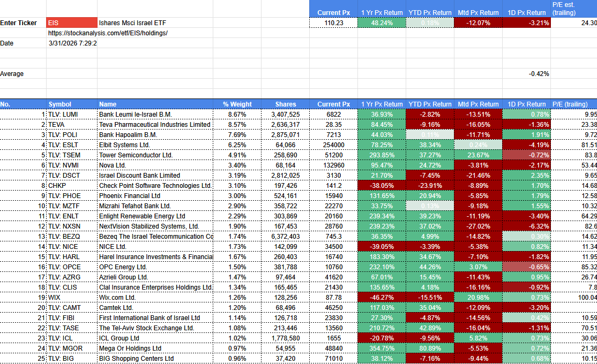Click the 'Symbol' column header

[72, 104]
